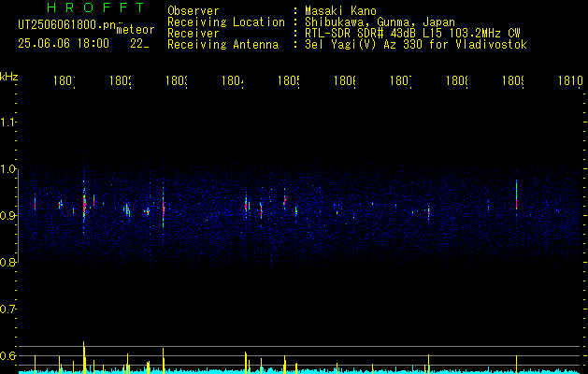Click the 0.6 frequency axis label
The image size is (588, 374).
pyautogui.click(x=8, y=355)
